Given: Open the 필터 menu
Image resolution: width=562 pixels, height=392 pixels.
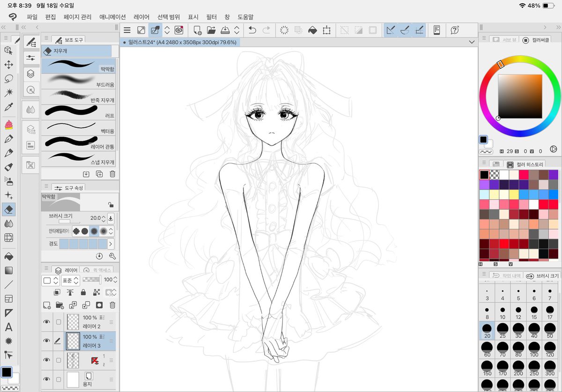Looking at the screenshot, I should [x=211, y=17].
